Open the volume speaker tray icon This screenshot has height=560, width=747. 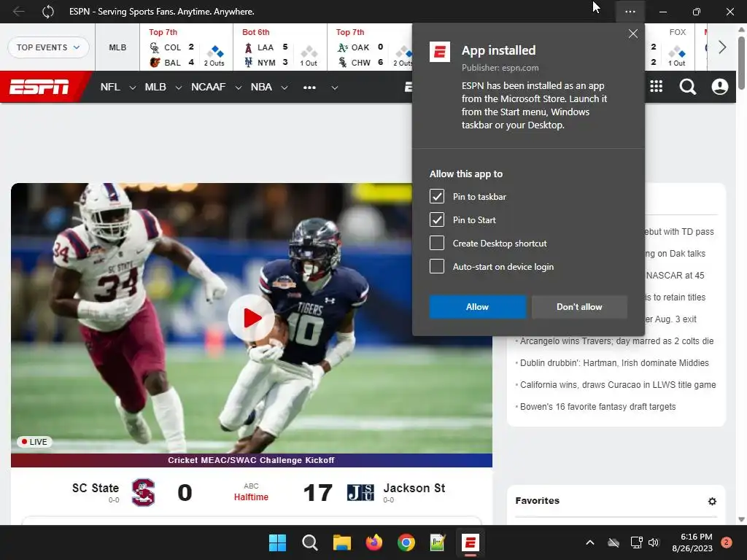653,542
